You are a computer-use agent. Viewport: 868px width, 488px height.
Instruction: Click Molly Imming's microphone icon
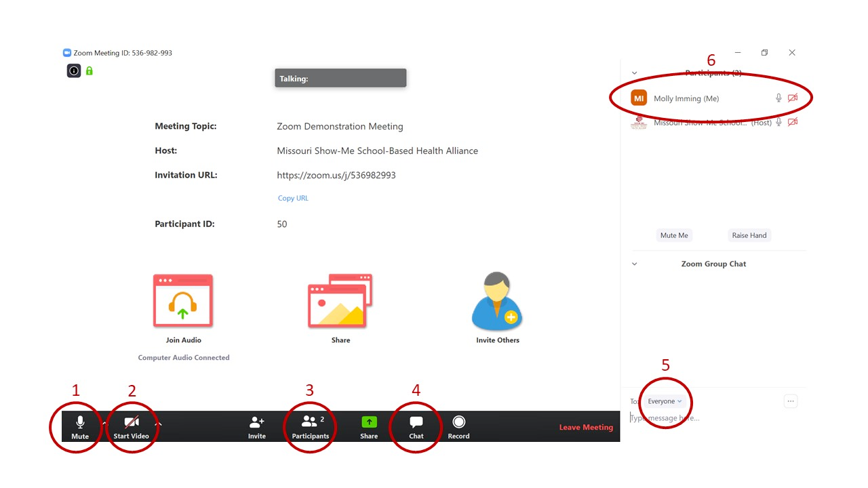(x=779, y=98)
